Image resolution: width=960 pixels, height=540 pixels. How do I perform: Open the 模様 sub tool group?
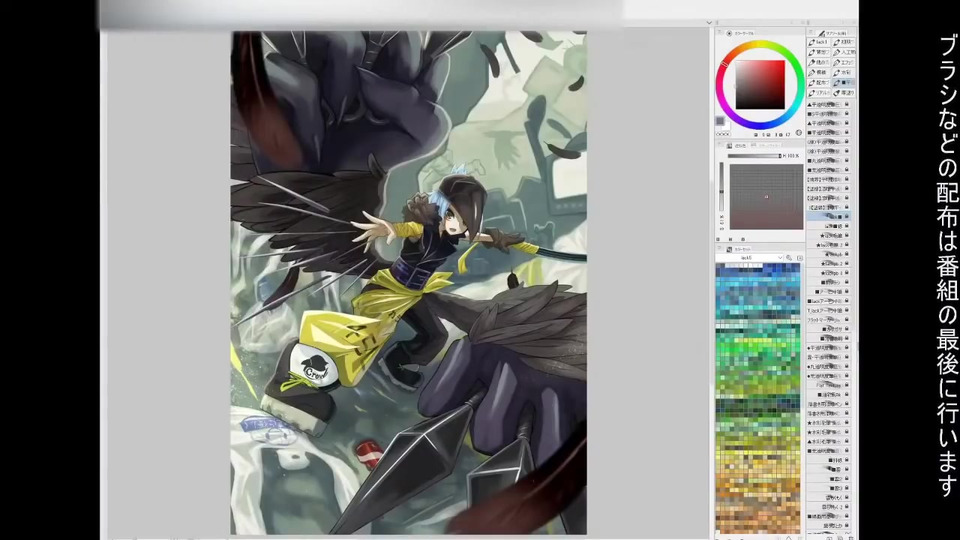pyautogui.click(x=819, y=72)
